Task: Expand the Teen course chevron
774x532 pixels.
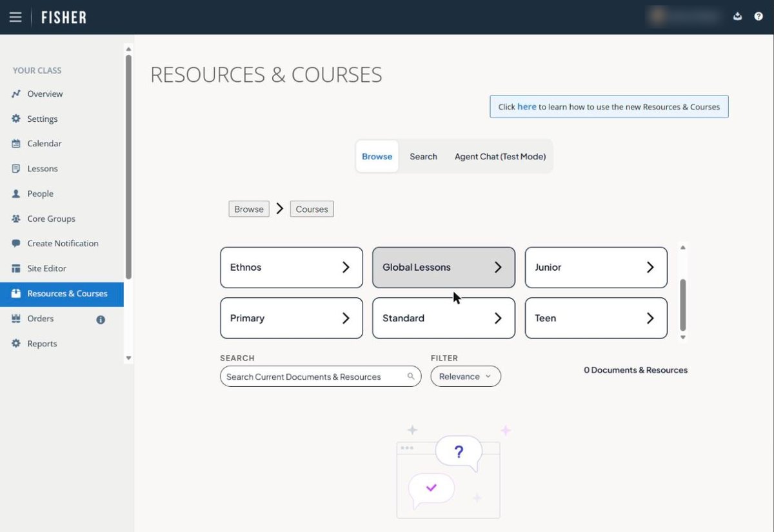Action: (x=650, y=318)
